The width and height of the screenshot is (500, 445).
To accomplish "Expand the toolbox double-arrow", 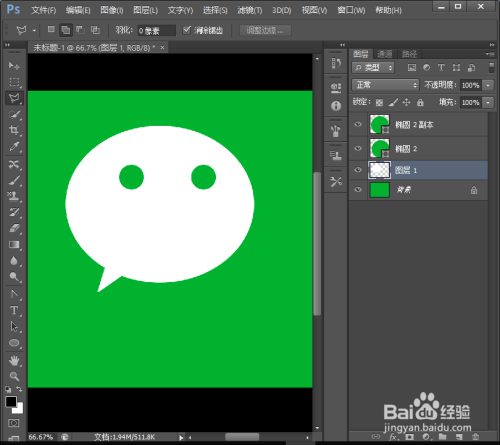I will coord(7,45).
